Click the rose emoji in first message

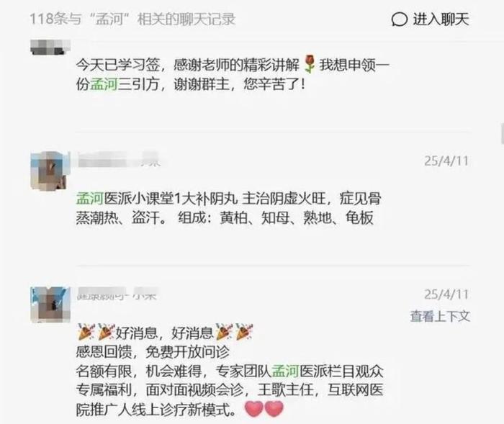click(x=309, y=64)
